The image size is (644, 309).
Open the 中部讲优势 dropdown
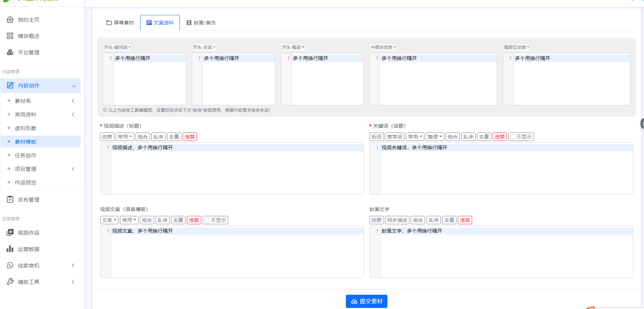pos(383,47)
